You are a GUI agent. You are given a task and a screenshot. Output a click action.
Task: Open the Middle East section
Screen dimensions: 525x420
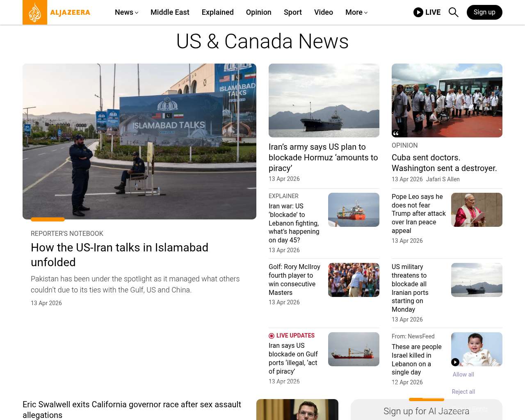tap(170, 12)
